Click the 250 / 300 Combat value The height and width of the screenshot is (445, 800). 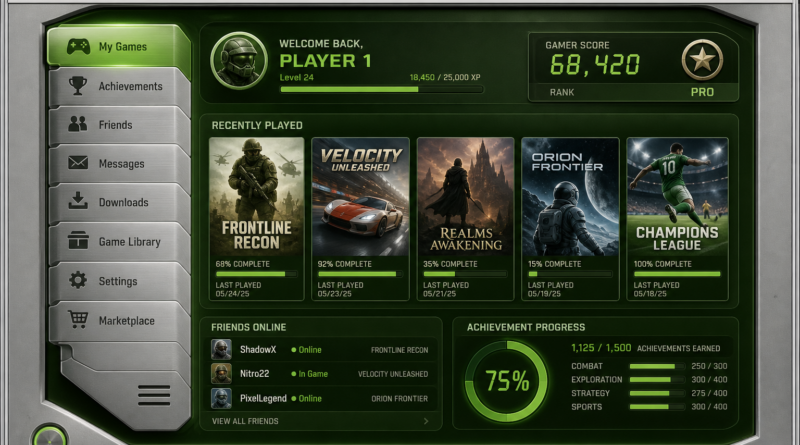coord(709,366)
